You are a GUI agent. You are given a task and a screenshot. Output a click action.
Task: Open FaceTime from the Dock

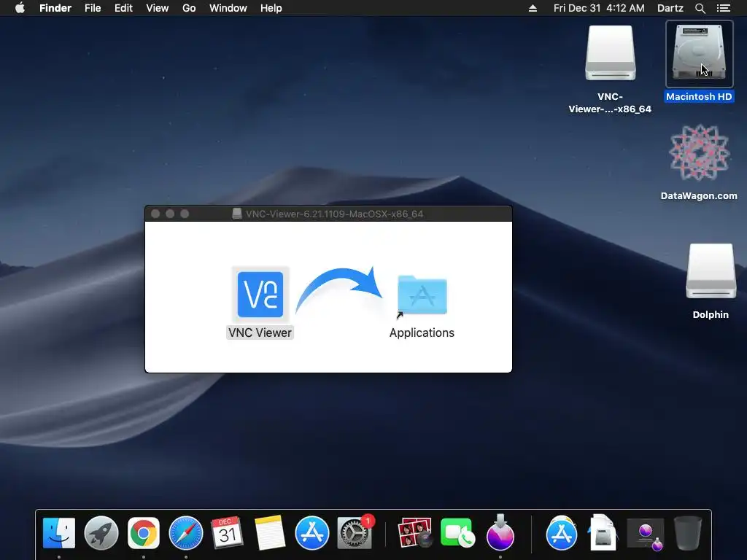[x=458, y=533]
